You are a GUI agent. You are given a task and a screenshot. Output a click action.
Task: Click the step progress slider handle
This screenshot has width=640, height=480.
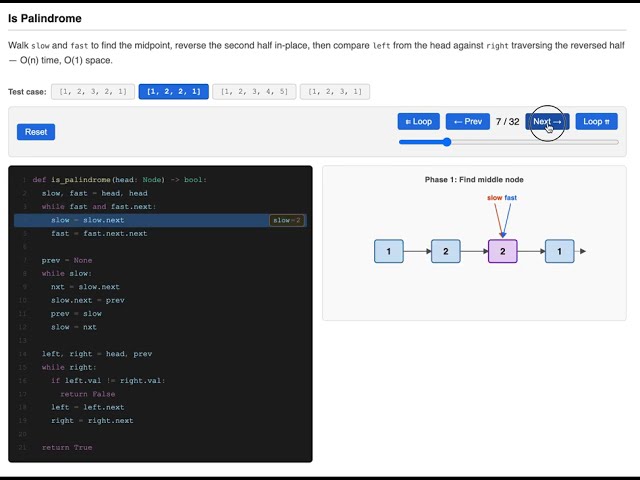(x=447, y=142)
